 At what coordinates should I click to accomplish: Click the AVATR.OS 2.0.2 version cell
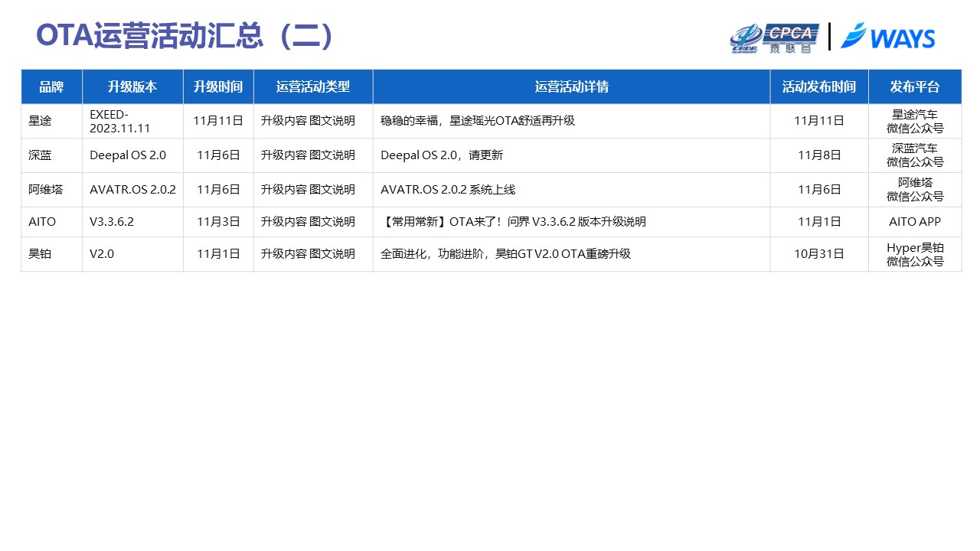[132, 189]
